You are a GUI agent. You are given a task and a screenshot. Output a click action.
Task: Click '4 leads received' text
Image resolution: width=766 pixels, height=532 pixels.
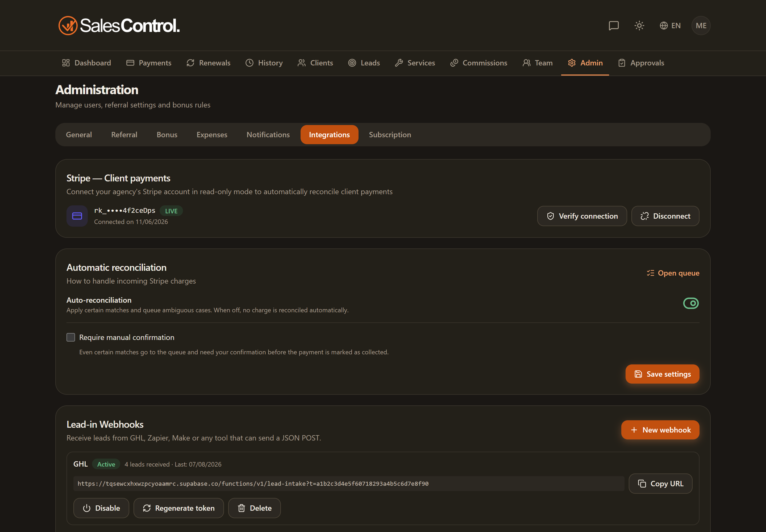pyautogui.click(x=147, y=464)
